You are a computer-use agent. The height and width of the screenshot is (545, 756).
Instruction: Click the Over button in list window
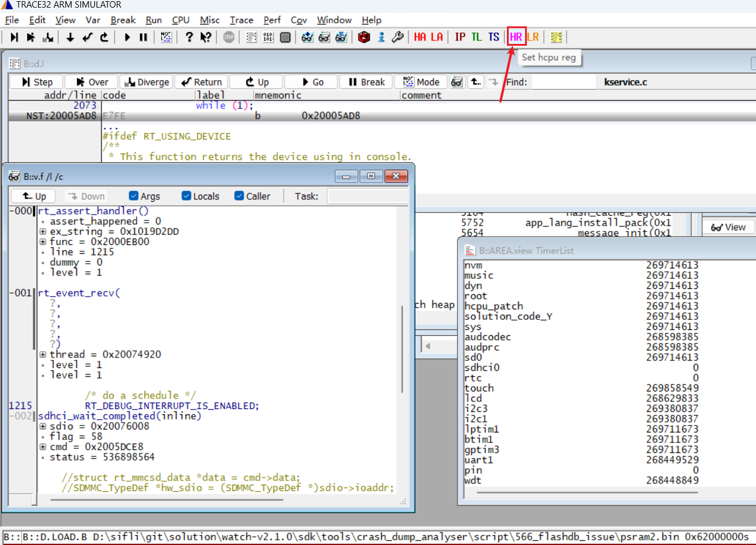91,82
